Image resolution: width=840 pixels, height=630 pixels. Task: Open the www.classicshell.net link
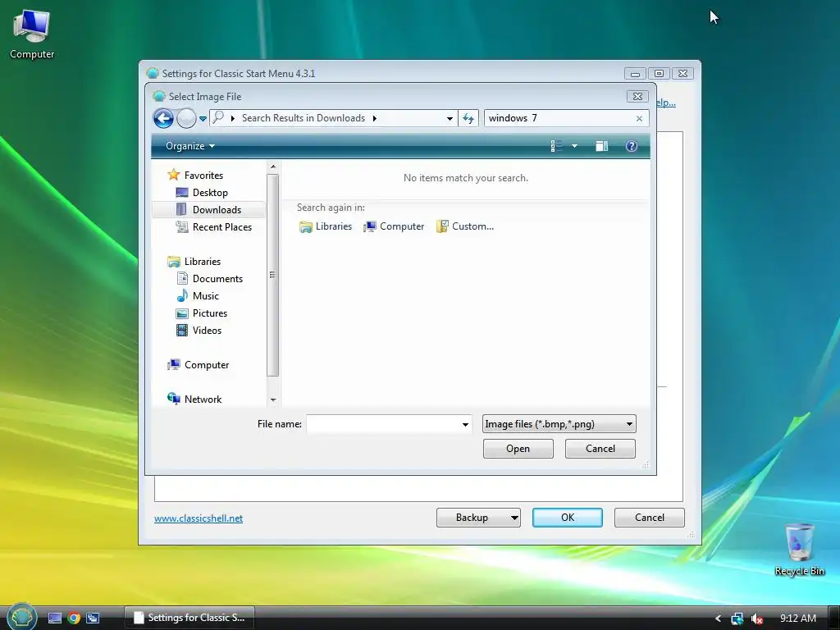[199, 518]
